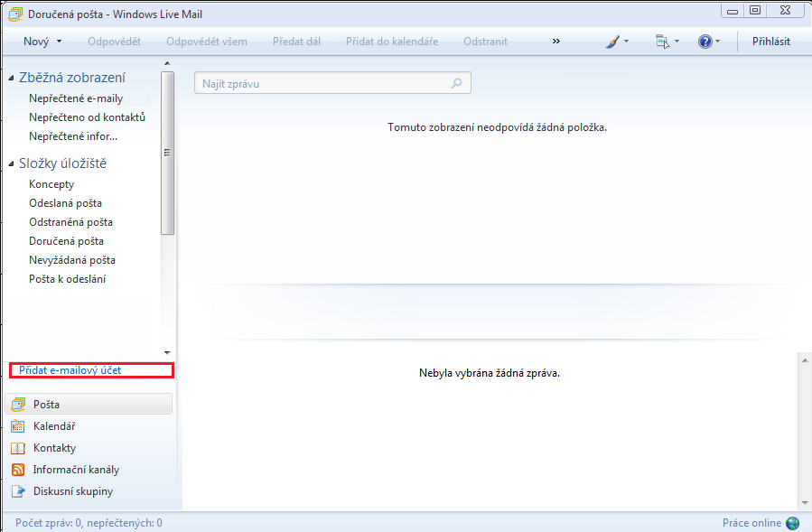
Task: Click the folder pane scroll-down arrow
Action: pyautogui.click(x=167, y=353)
